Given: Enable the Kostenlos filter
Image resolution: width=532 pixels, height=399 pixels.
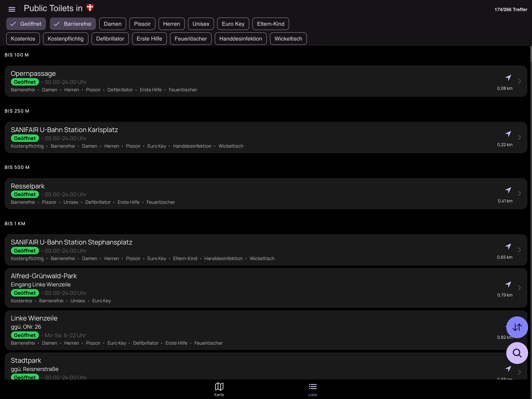Looking at the screenshot, I should coord(23,39).
